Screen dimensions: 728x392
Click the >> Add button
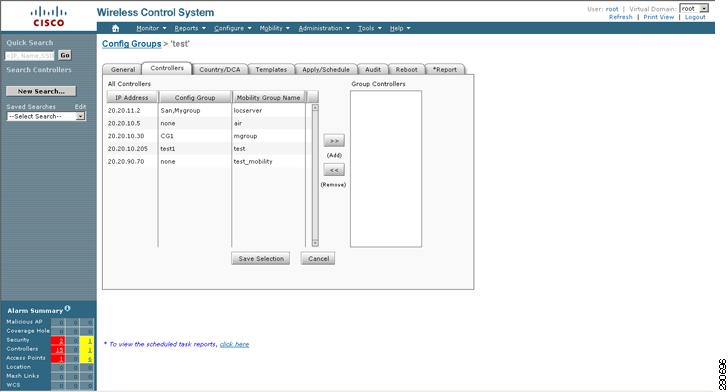334,140
